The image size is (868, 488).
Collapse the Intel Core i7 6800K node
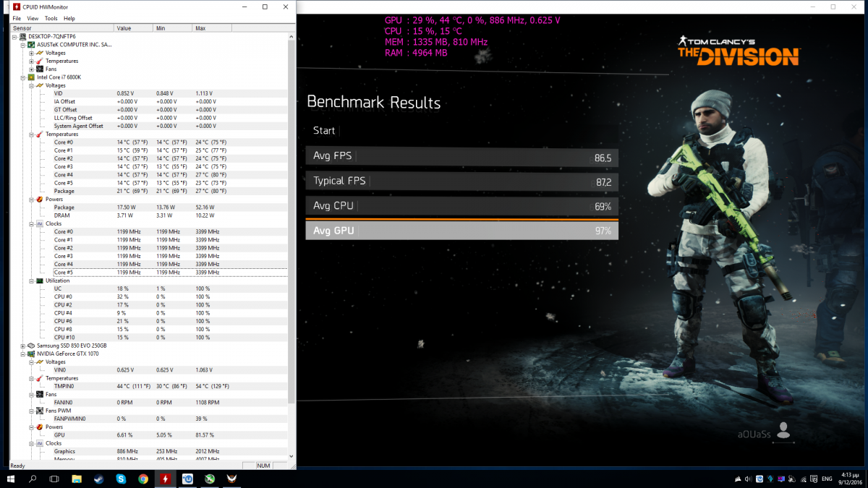[23, 77]
